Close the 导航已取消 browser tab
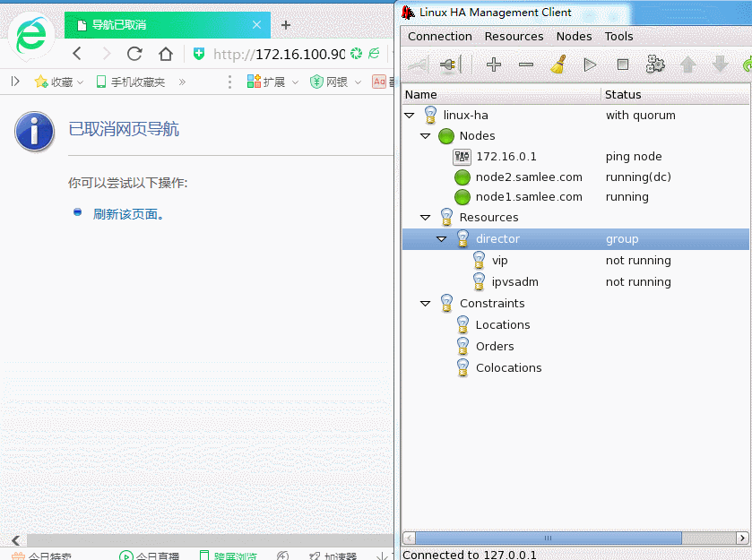752x560 pixels. pos(256,25)
